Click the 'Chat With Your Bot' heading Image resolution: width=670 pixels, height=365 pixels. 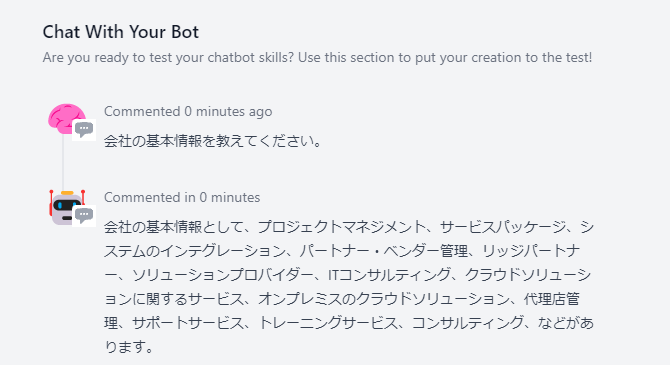pos(120,32)
